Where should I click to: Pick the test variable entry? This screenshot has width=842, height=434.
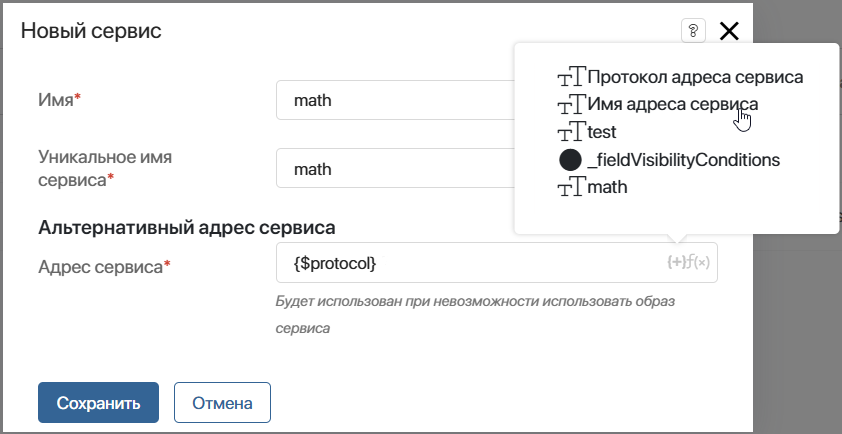point(602,132)
